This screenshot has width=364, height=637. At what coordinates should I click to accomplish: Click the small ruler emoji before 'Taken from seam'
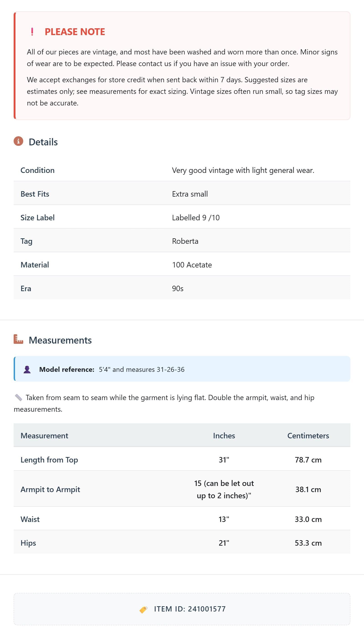(x=18, y=398)
